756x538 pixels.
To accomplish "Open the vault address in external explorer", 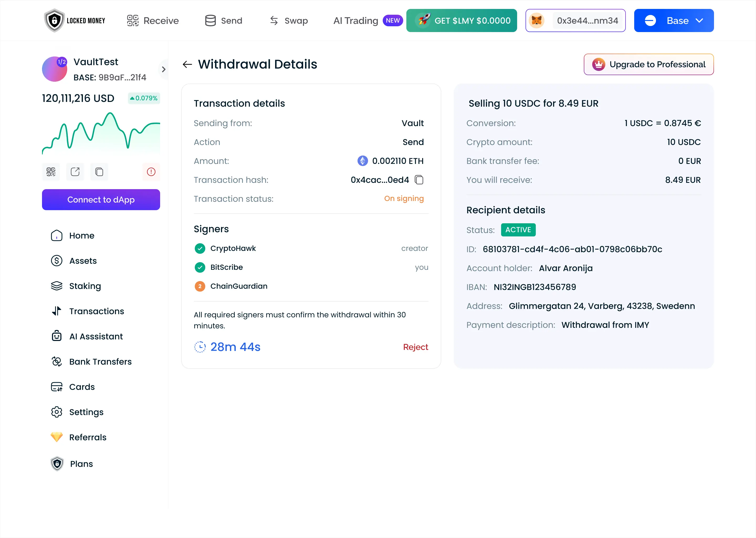I will pyautogui.click(x=75, y=172).
